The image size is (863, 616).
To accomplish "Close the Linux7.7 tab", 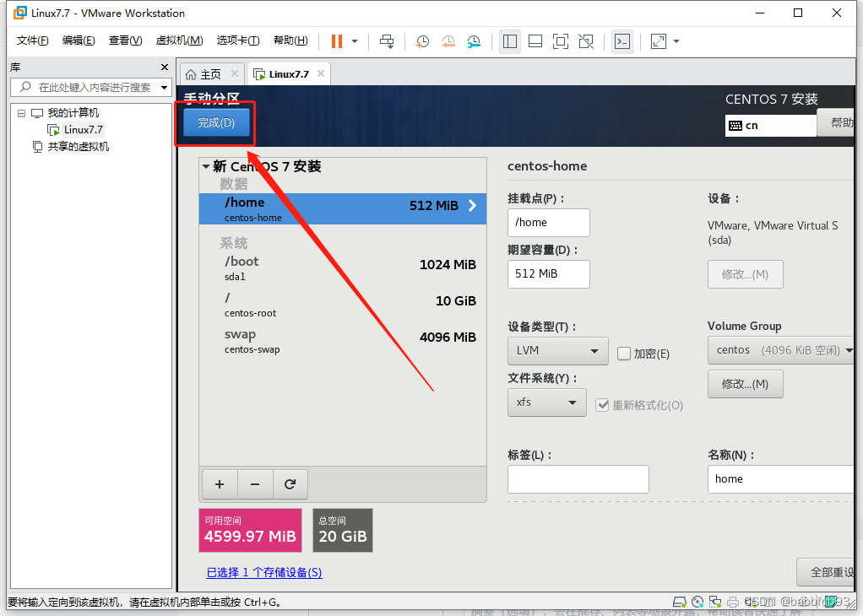I will pyautogui.click(x=321, y=73).
